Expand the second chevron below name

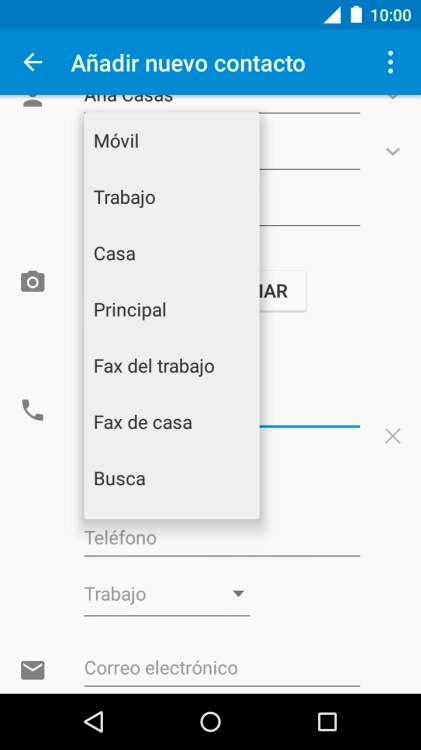click(393, 152)
